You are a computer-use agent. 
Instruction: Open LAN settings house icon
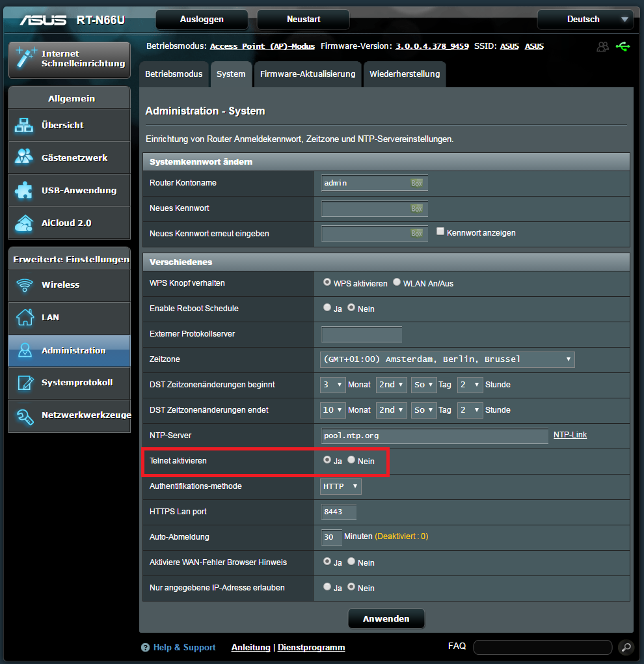(x=25, y=317)
